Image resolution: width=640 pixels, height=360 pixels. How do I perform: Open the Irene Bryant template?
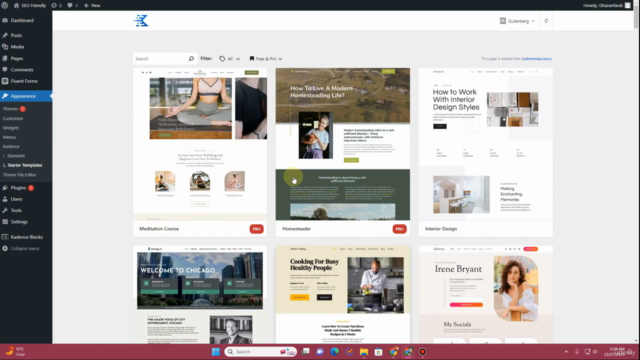486,295
